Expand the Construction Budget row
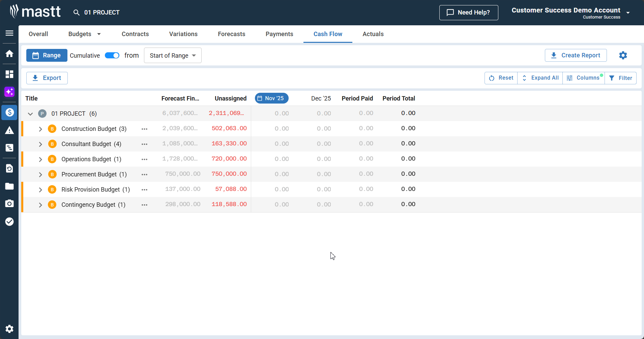Screen dimensions: 644x339 pyautogui.click(x=40, y=129)
